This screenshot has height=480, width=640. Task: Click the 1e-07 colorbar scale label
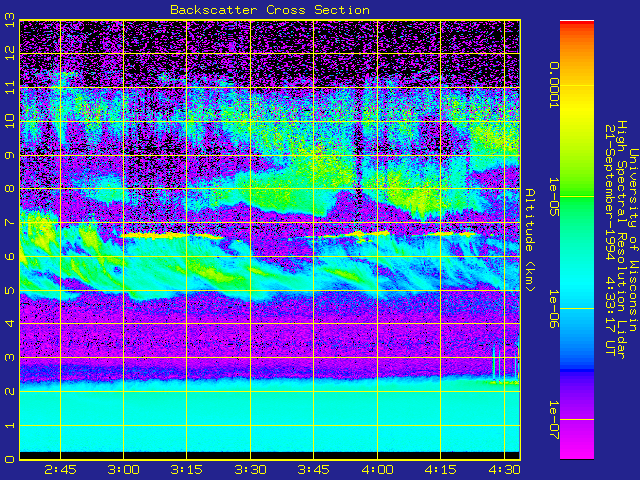click(x=553, y=420)
